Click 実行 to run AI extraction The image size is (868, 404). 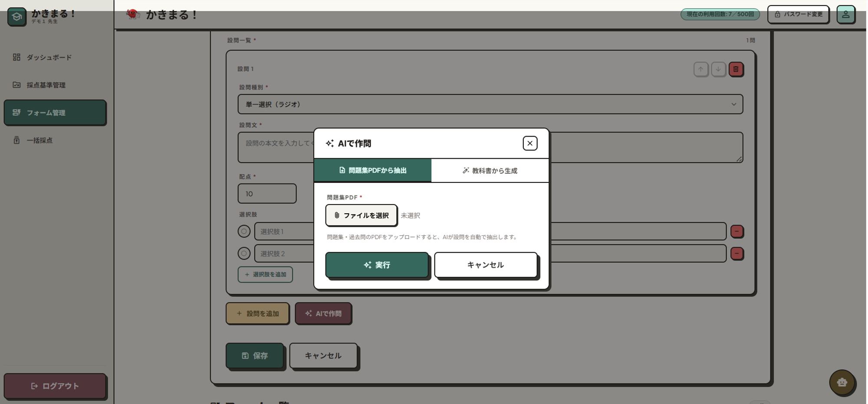377,265
